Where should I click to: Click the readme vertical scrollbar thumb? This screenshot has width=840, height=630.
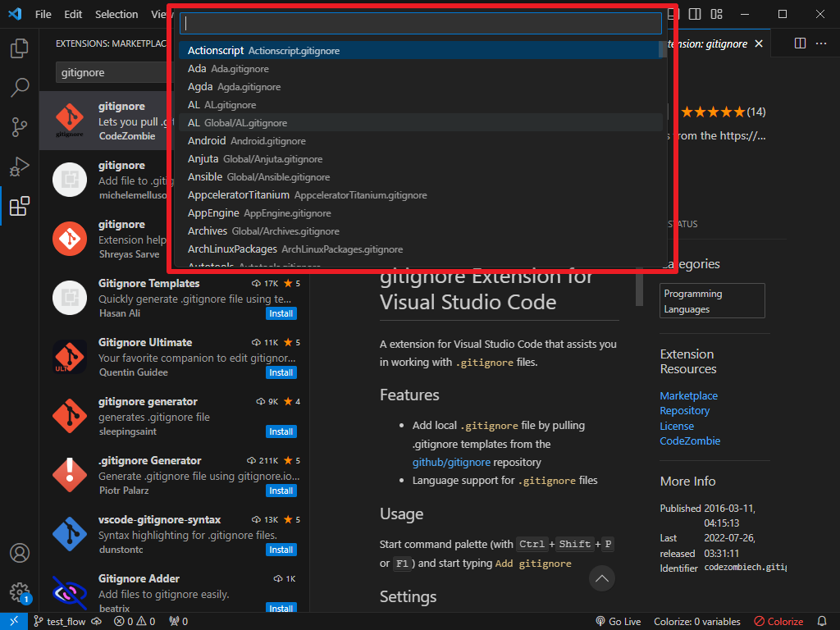point(638,287)
